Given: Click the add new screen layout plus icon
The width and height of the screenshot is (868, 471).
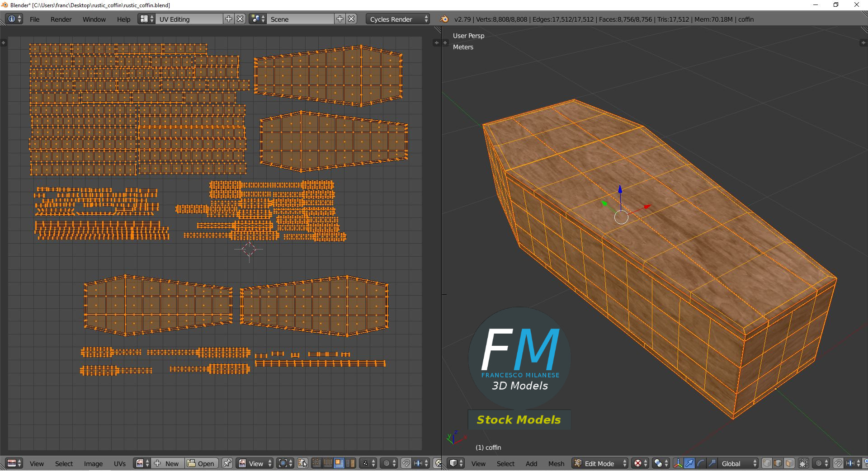Looking at the screenshot, I should (229, 19).
